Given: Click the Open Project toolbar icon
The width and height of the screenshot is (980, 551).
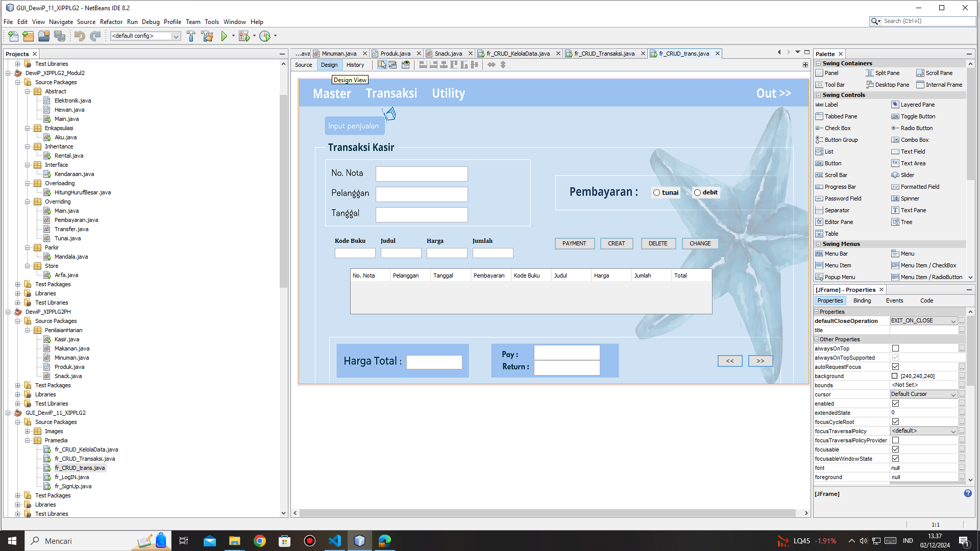Looking at the screenshot, I should [x=44, y=36].
